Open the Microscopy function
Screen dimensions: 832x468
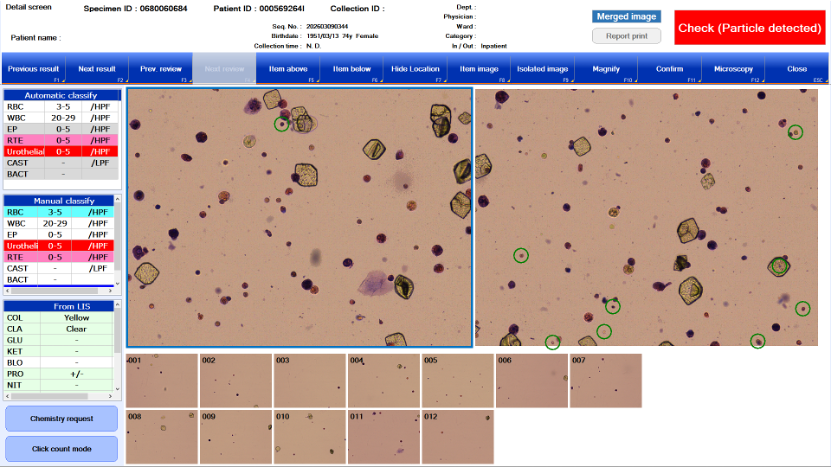click(733, 69)
